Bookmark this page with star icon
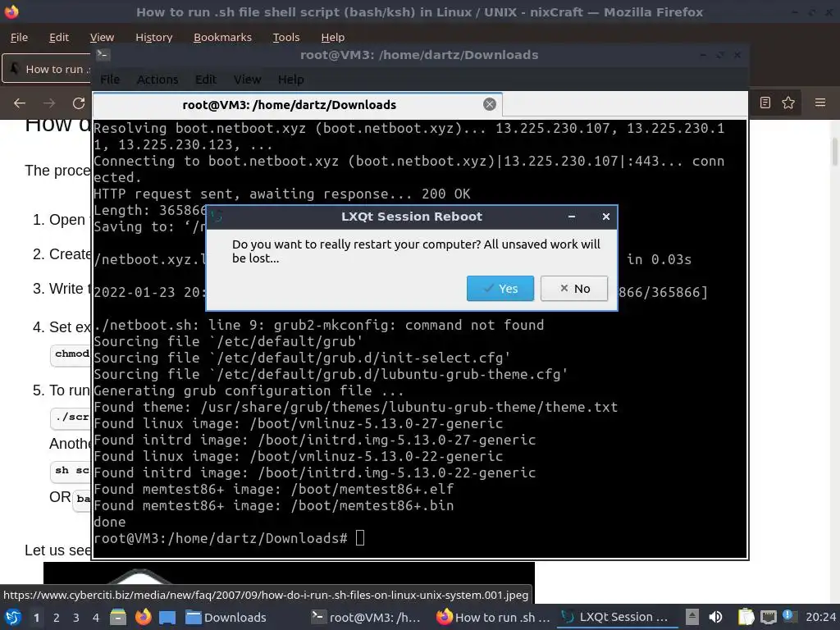 point(788,103)
